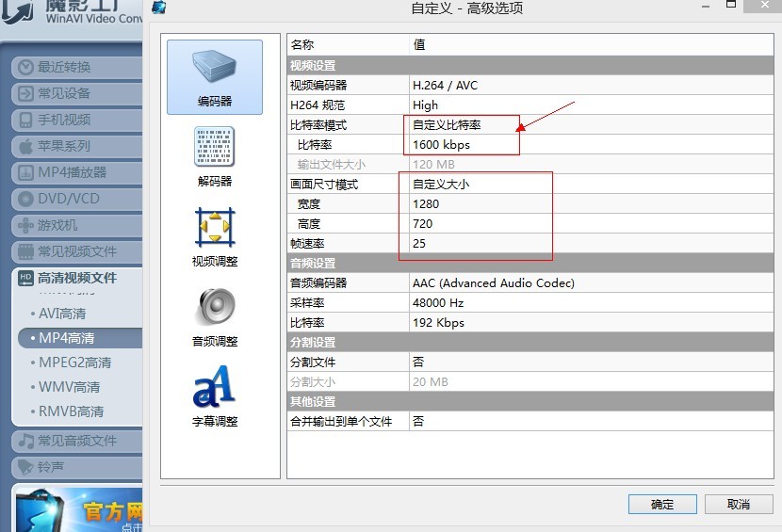
Task: Click the 取消 cancel button
Action: tap(739, 505)
